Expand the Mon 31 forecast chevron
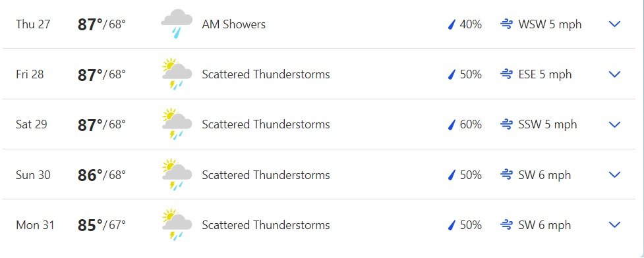Image resolution: width=644 pixels, height=258 pixels. tap(614, 225)
